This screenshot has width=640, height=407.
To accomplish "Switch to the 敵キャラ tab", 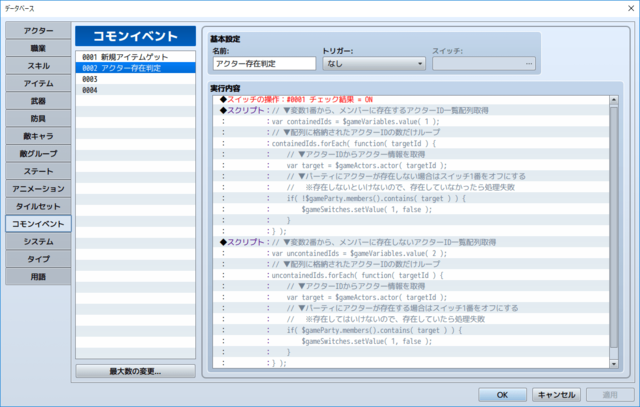I will click(38, 136).
